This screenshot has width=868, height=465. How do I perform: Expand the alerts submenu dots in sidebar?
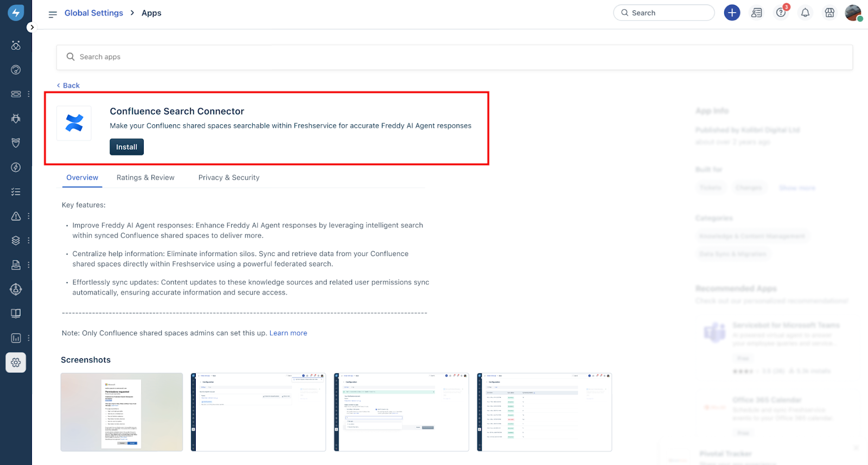(29, 216)
